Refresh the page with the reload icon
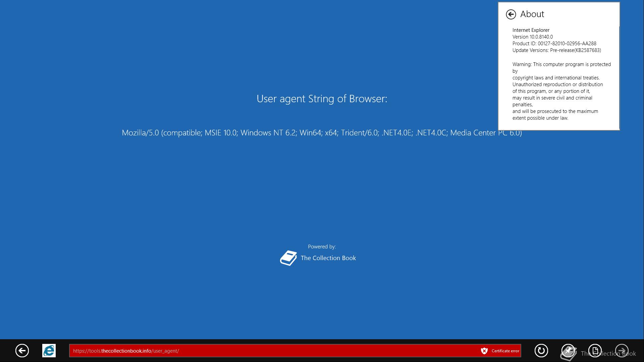Screen dimensions: 644x362 click(x=541, y=351)
